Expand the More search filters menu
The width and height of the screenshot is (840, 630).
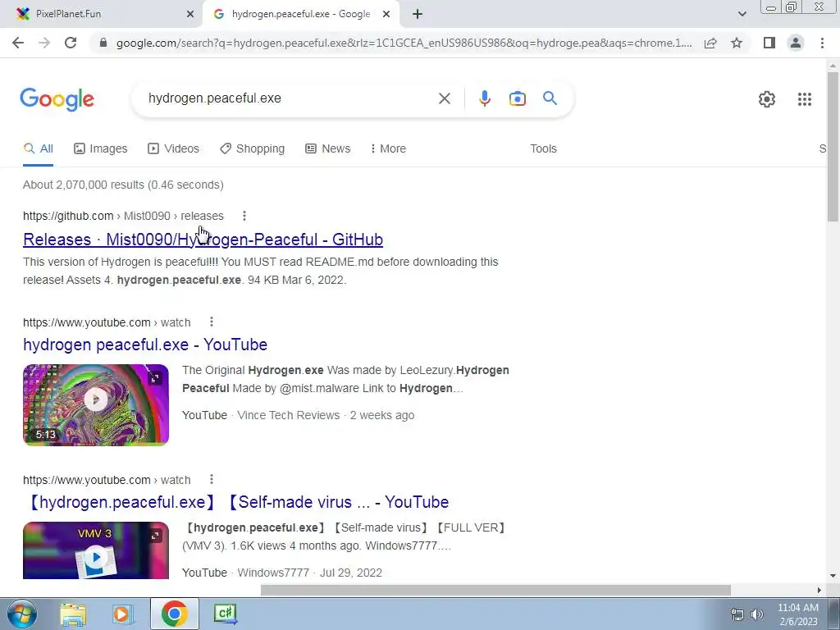(388, 148)
